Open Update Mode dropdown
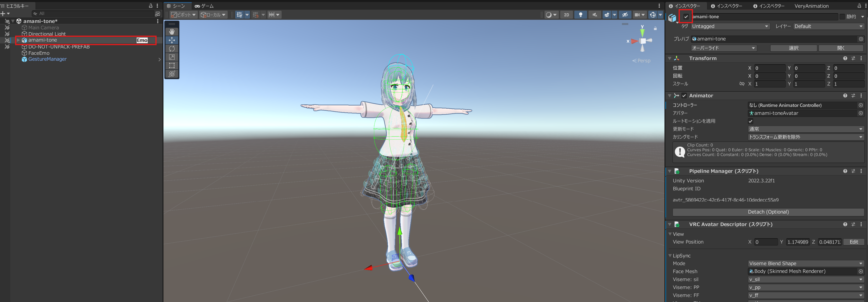 (x=806, y=129)
